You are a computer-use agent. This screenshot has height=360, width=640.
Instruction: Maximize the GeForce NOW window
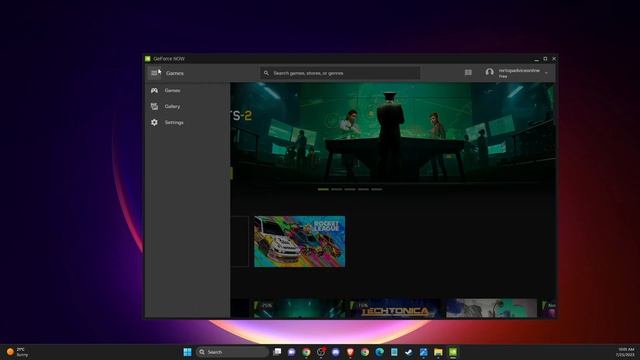pyautogui.click(x=545, y=59)
